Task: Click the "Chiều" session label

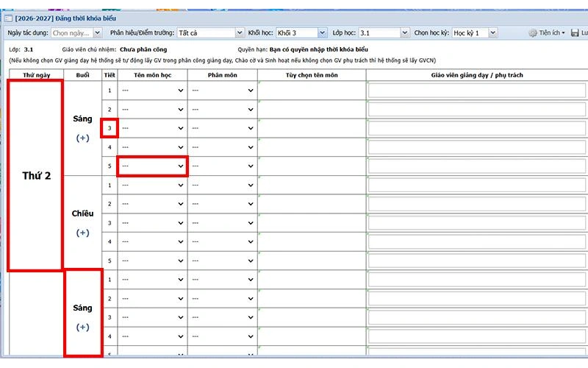Action: [82, 213]
